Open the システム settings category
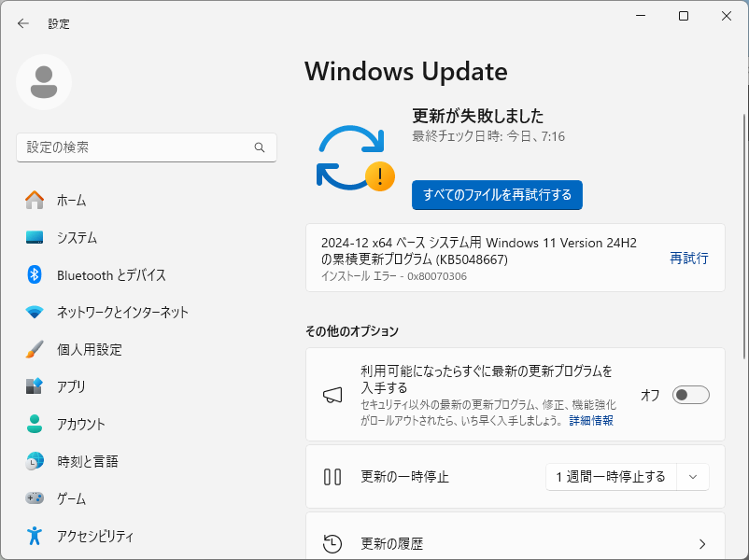The height and width of the screenshot is (560, 749). click(x=77, y=238)
